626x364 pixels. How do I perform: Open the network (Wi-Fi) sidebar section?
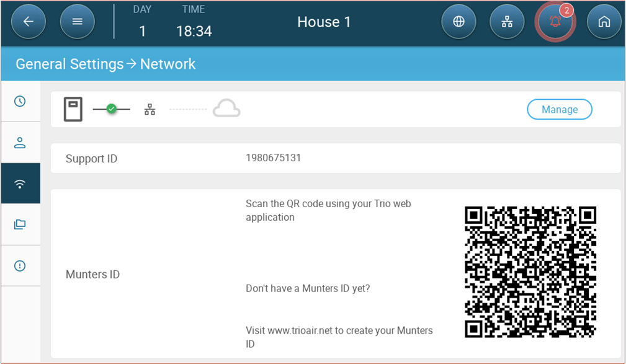click(x=19, y=183)
